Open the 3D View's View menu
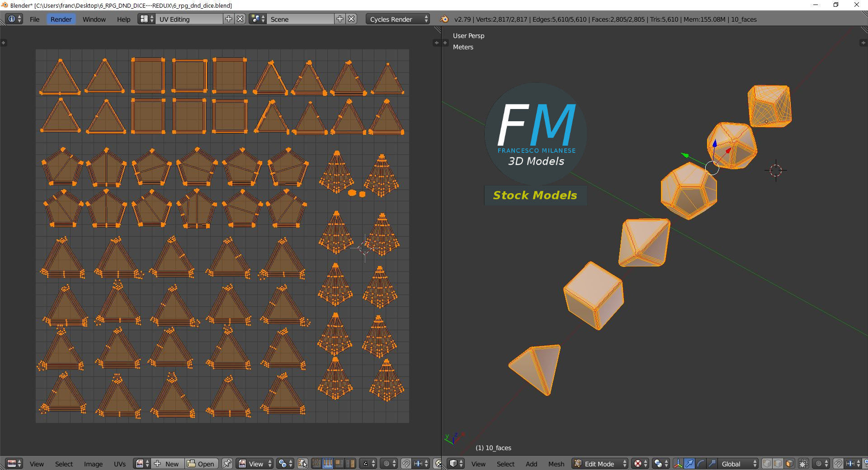 coord(478,464)
